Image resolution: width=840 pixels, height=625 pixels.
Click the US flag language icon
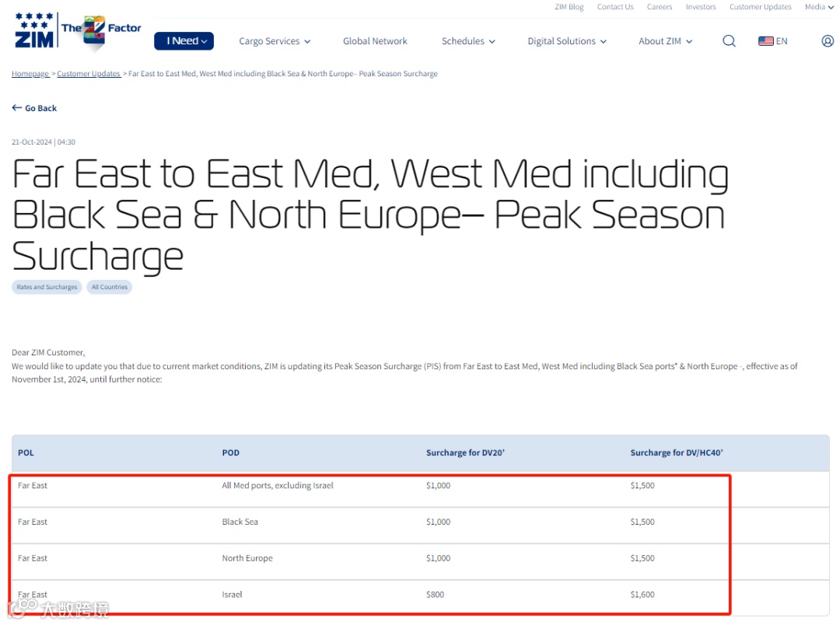coord(765,41)
